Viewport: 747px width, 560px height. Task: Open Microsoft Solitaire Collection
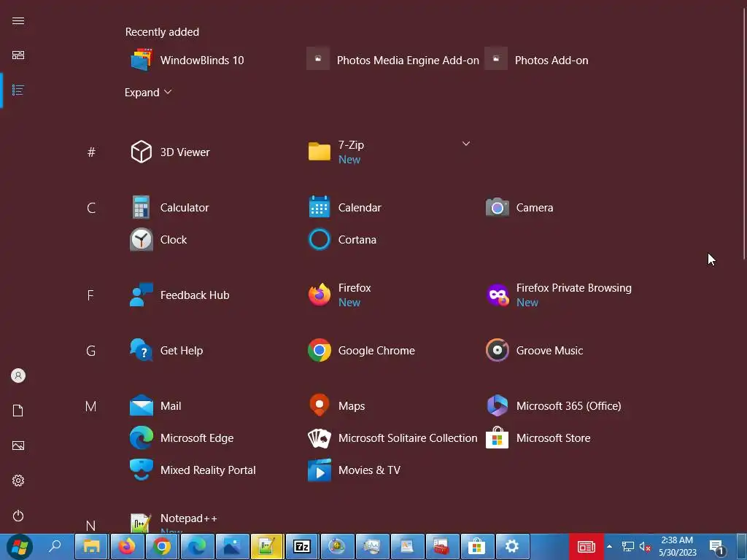[x=393, y=438]
